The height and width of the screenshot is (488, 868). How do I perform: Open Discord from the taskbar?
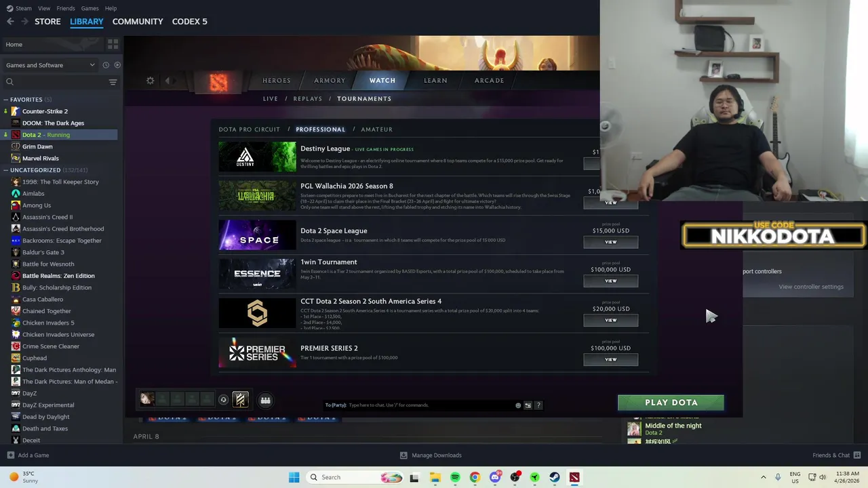click(x=495, y=477)
